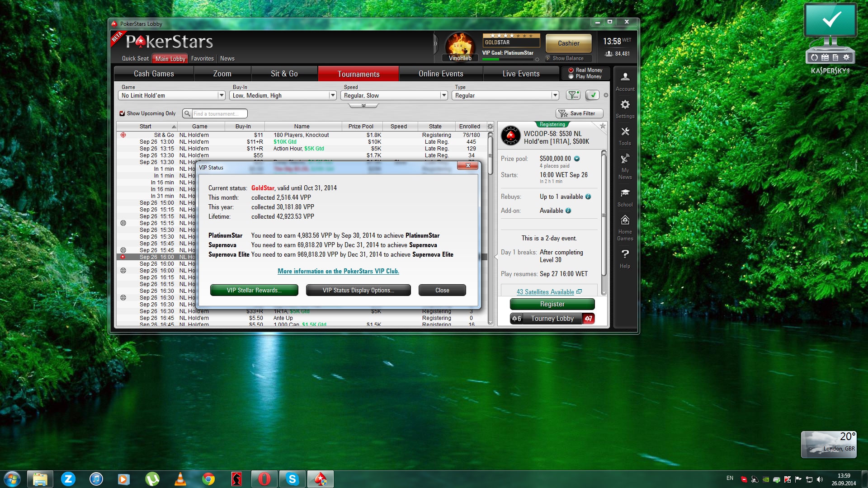The width and height of the screenshot is (868, 488).
Task: Select the Real Money radio button
Action: point(571,70)
